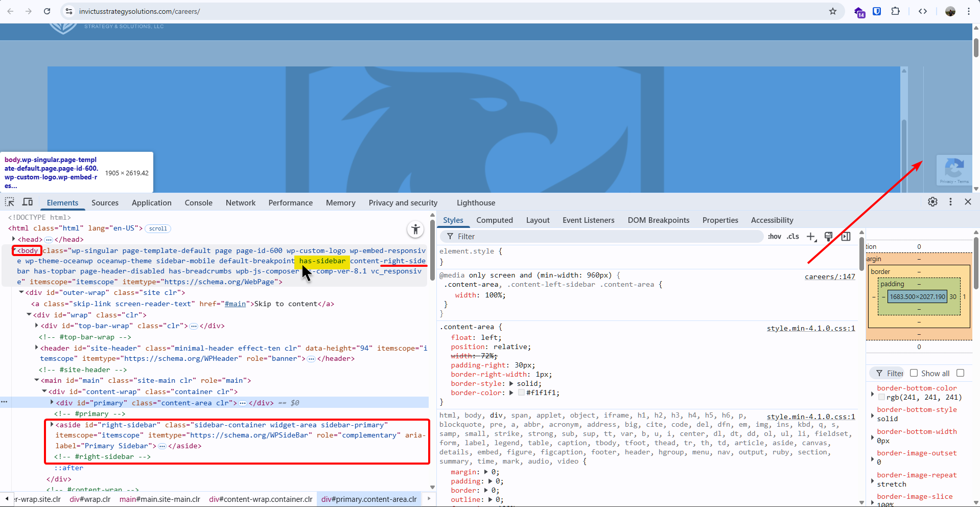Click the Styles filter input field
The image size is (980, 507).
click(603, 236)
